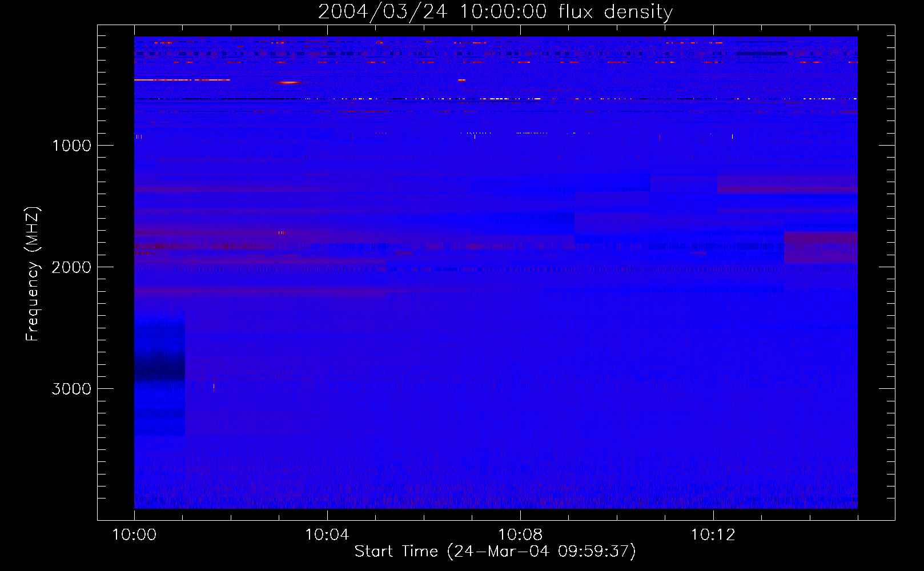Click the 'Frequency (MHZ)' axis label
The image size is (924, 571).
[33, 274]
